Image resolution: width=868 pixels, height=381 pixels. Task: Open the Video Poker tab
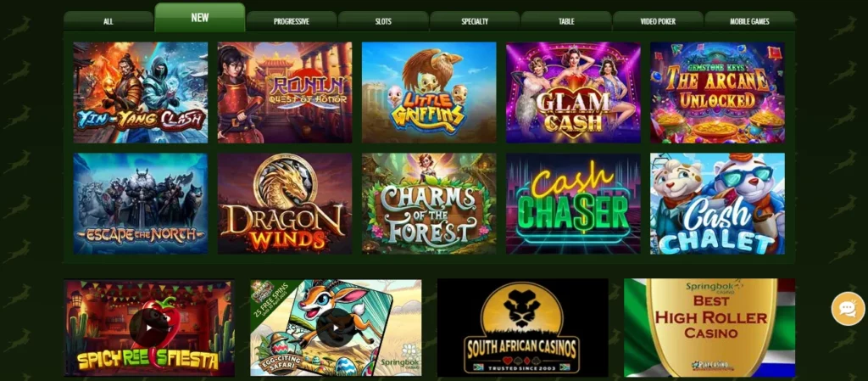(658, 21)
